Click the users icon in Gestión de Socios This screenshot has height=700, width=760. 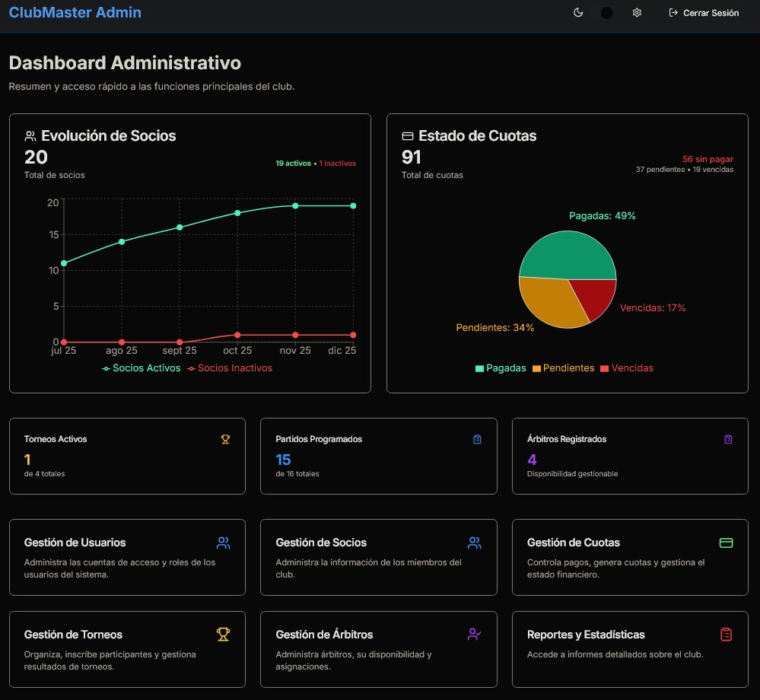[x=475, y=543]
